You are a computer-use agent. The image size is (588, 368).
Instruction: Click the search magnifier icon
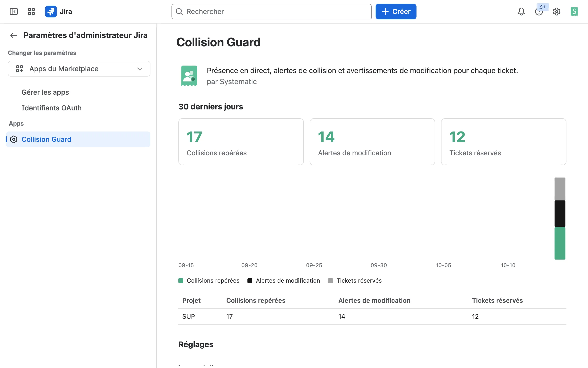tap(179, 12)
